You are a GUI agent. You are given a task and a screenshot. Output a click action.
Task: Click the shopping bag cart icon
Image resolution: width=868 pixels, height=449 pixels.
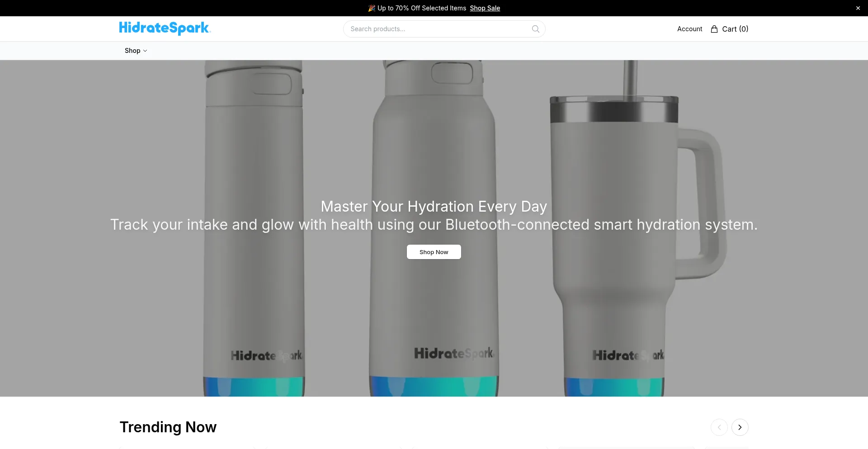pos(714,29)
